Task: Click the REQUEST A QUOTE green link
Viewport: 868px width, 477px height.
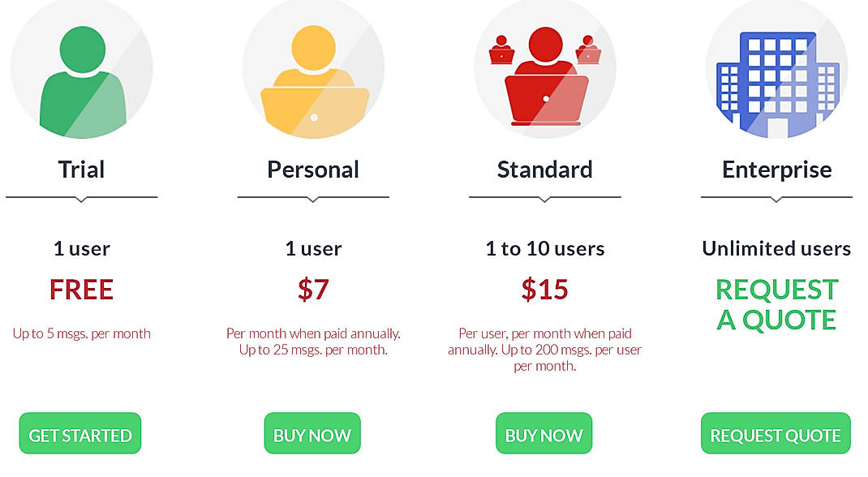Action: coord(776,304)
